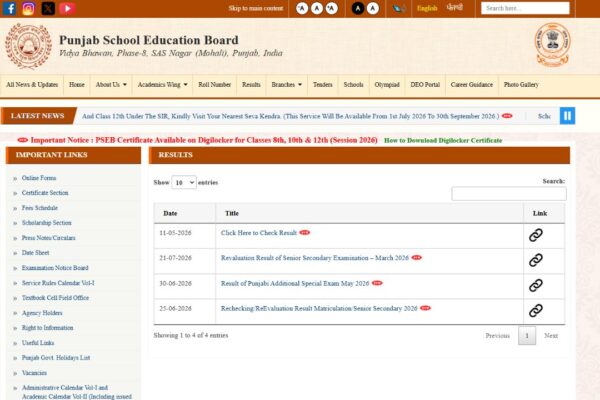
Task: Click the screen reader access icon
Action: [399, 8]
